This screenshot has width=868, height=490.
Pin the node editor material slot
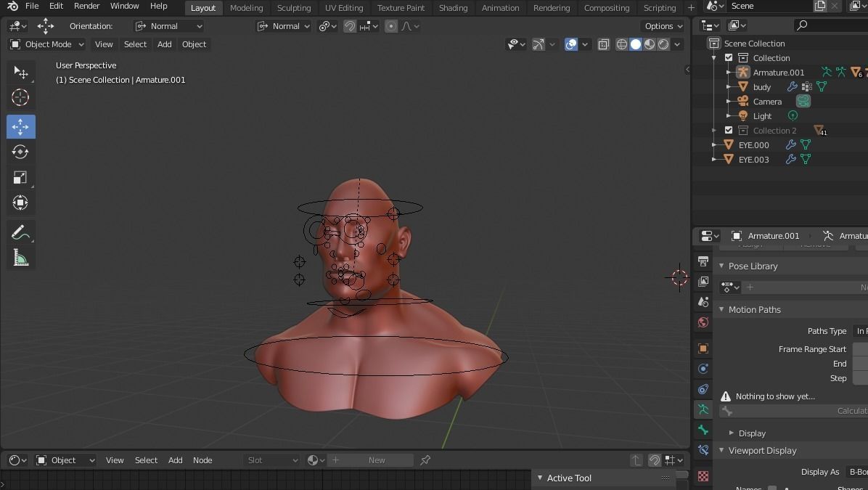(x=425, y=460)
